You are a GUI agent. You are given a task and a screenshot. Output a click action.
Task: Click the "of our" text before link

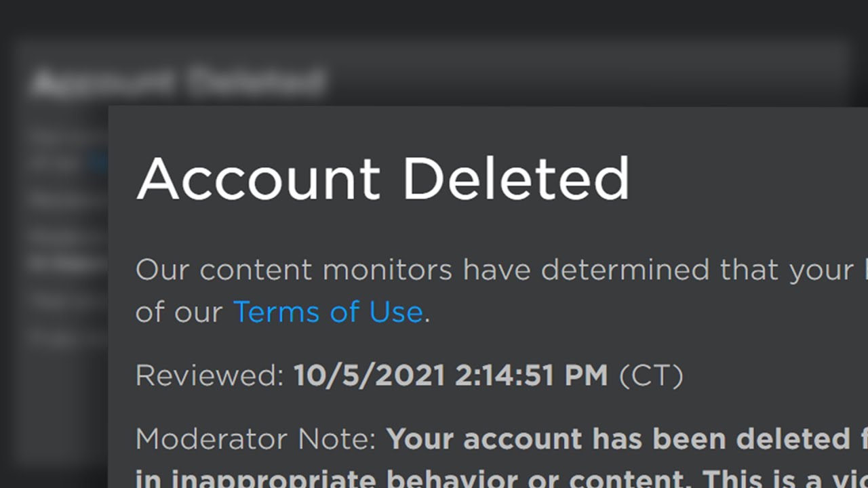point(179,312)
